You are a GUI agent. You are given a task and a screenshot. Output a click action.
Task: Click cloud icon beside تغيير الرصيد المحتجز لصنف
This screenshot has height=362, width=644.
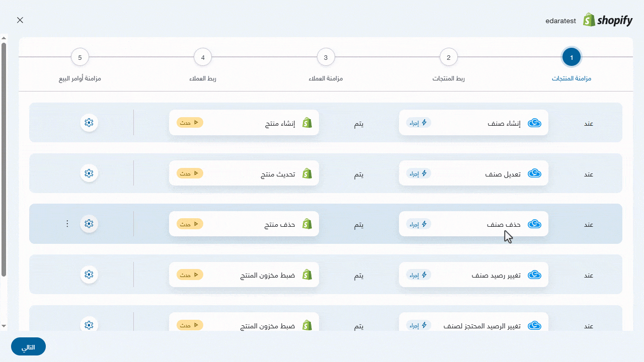coord(534,326)
